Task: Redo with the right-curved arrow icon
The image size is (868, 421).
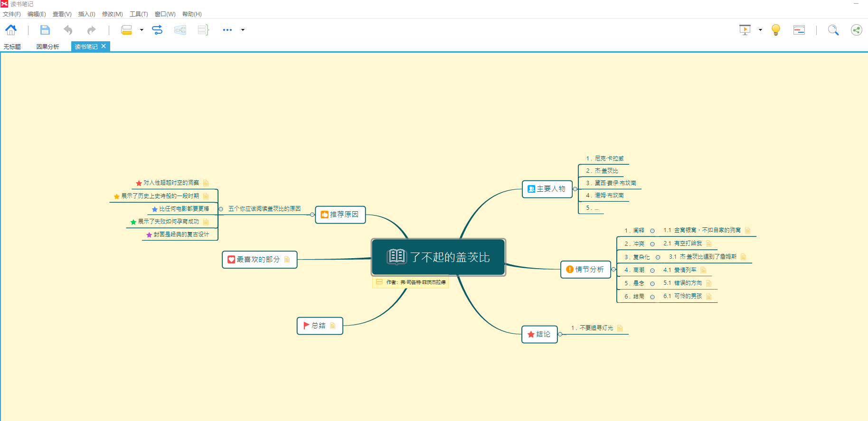Action: (91, 30)
